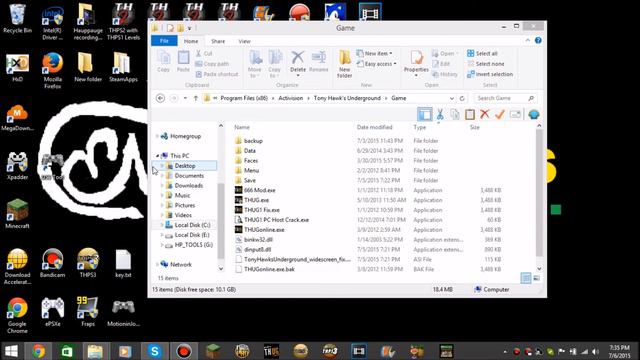Open Bandicam desktop icon
The width and height of the screenshot is (640, 360).
coord(52,263)
